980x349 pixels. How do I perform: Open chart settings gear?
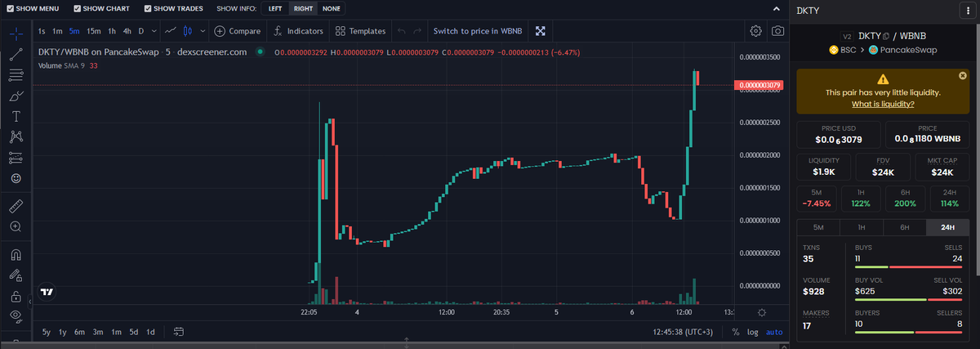click(756, 31)
